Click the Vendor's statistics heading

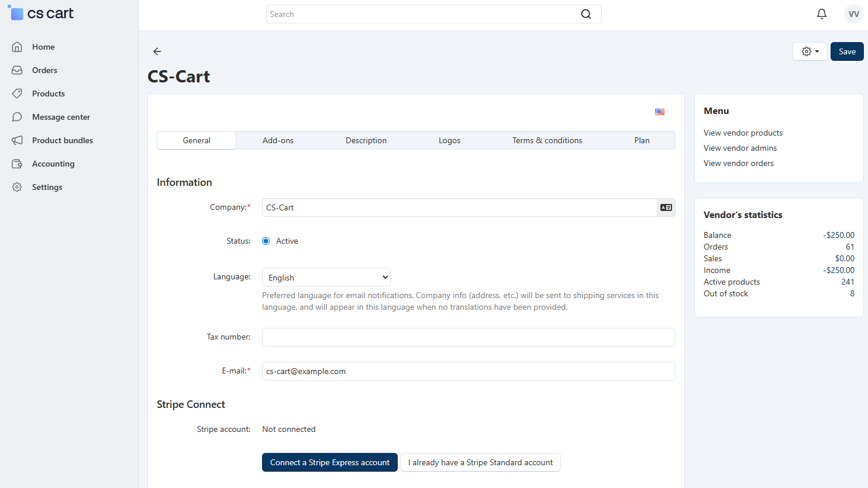[x=743, y=214]
